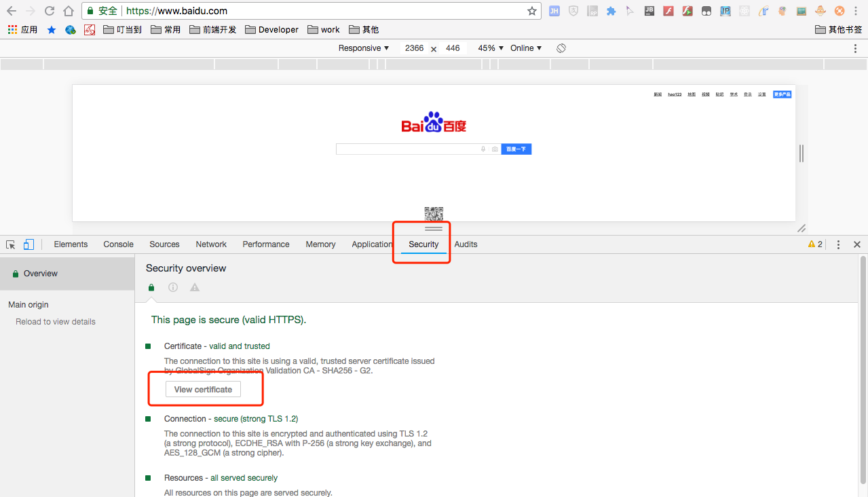
Task: Toggle the device toolbar icon
Action: point(29,244)
